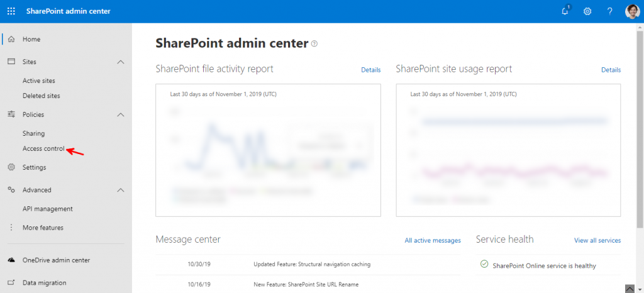Click the Home house icon

pyautogui.click(x=11, y=40)
